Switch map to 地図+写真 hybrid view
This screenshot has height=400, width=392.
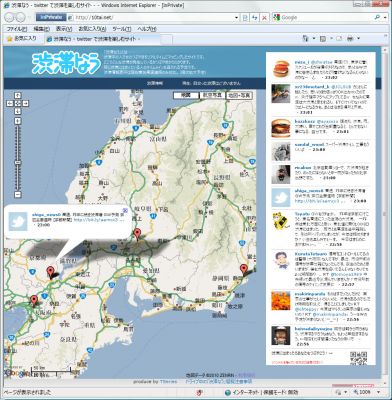tap(239, 95)
